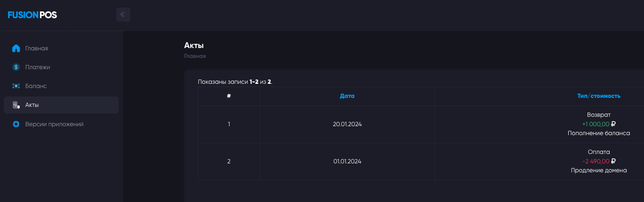
Task: Click the -2 490,00 ₽ payment amount
Action: click(x=598, y=162)
